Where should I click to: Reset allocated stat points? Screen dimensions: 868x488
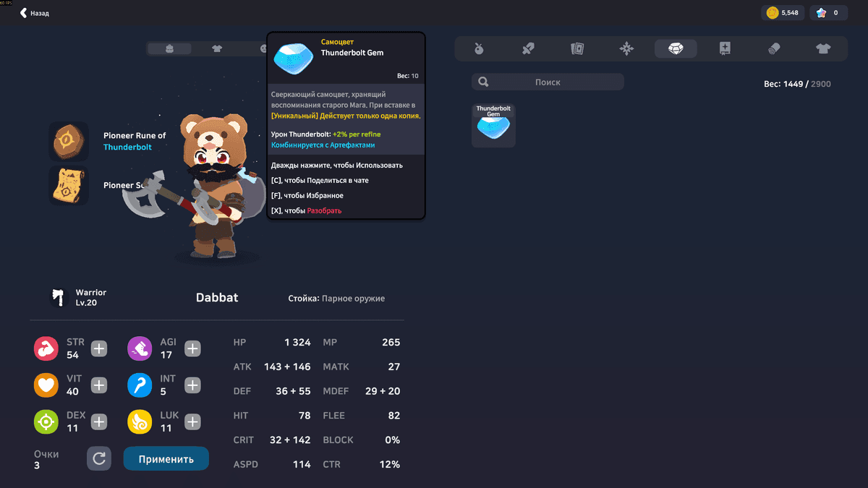coord(99,458)
